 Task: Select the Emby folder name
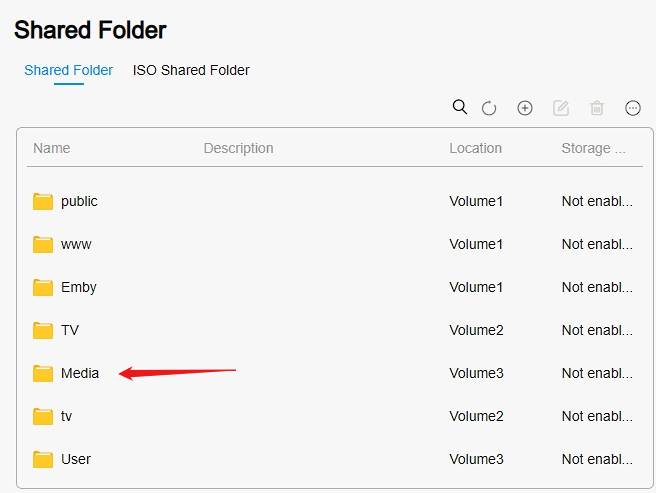pyautogui.click(x=79, y=288)
